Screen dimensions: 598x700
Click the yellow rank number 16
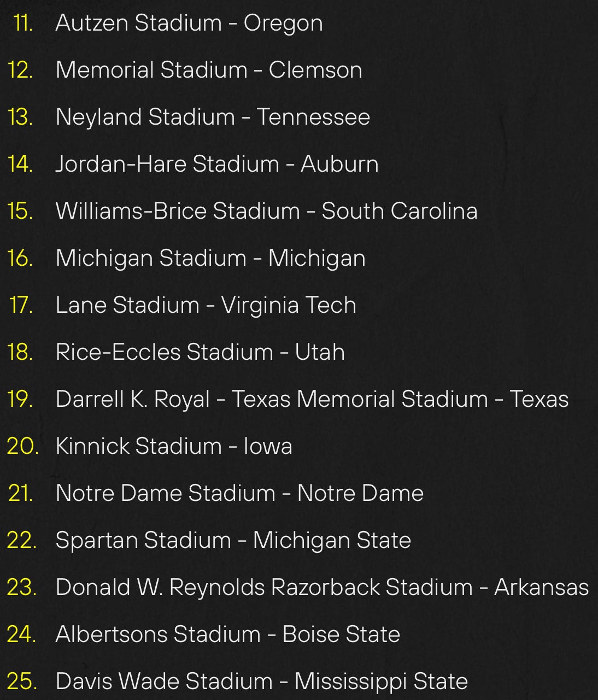pos(20,258)
